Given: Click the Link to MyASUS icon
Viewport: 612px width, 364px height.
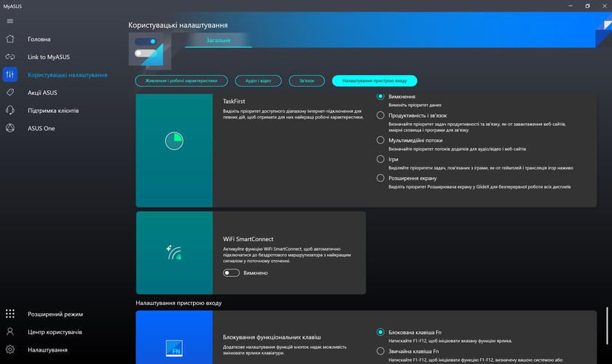Looking at the screenshot, I should coord(10,57).
